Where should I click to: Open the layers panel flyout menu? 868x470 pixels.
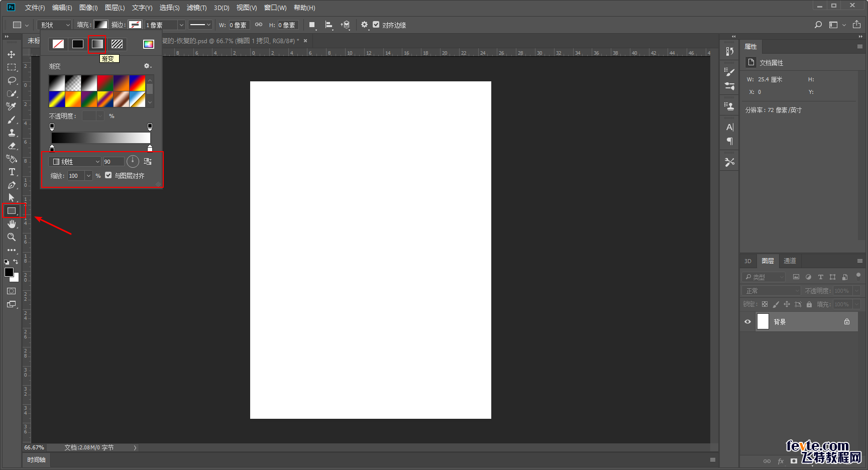point(860,261)
